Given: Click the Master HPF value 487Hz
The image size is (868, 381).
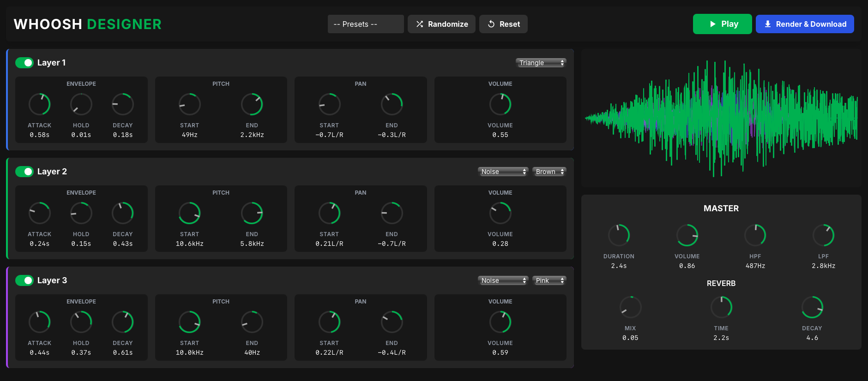Looking at the screenshot, I should (755, 266).
